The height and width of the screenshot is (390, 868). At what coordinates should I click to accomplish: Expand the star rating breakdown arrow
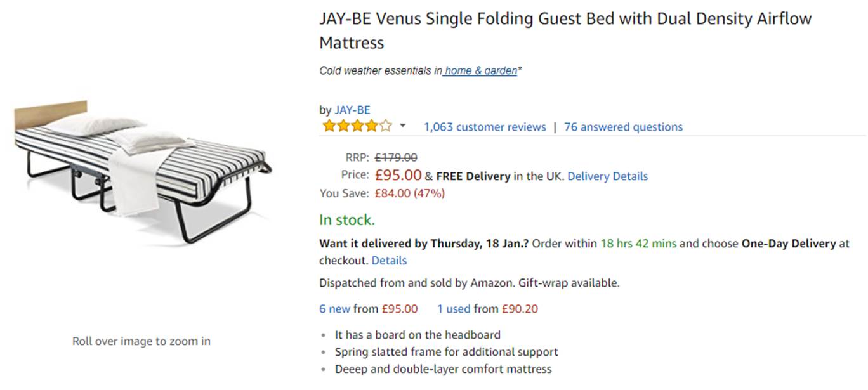tap(402, 126)
